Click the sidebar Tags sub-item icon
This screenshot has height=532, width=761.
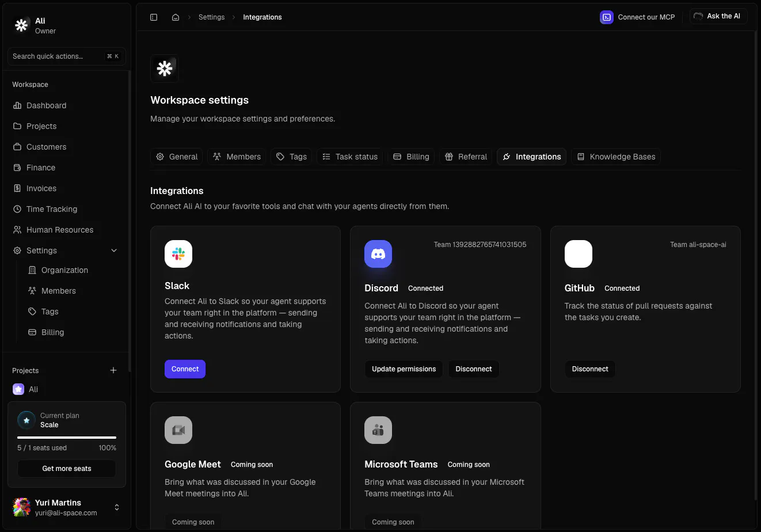[x=32, y=311]
